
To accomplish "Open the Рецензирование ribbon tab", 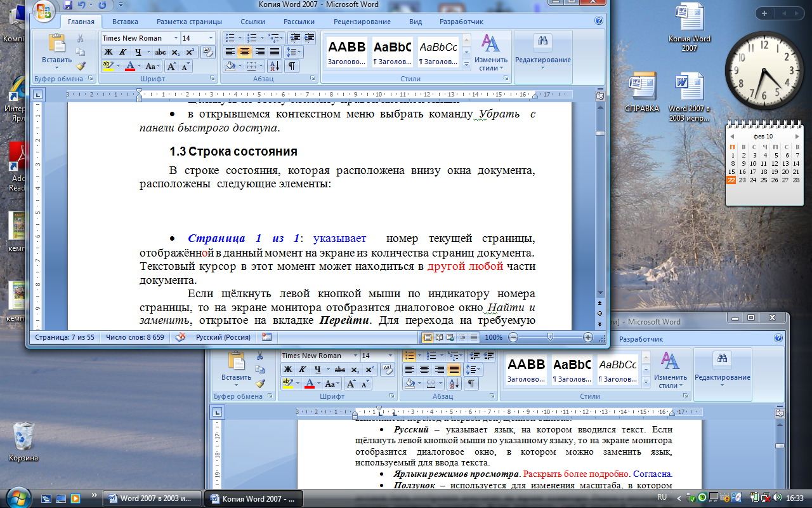I will [x=363, y=22].
